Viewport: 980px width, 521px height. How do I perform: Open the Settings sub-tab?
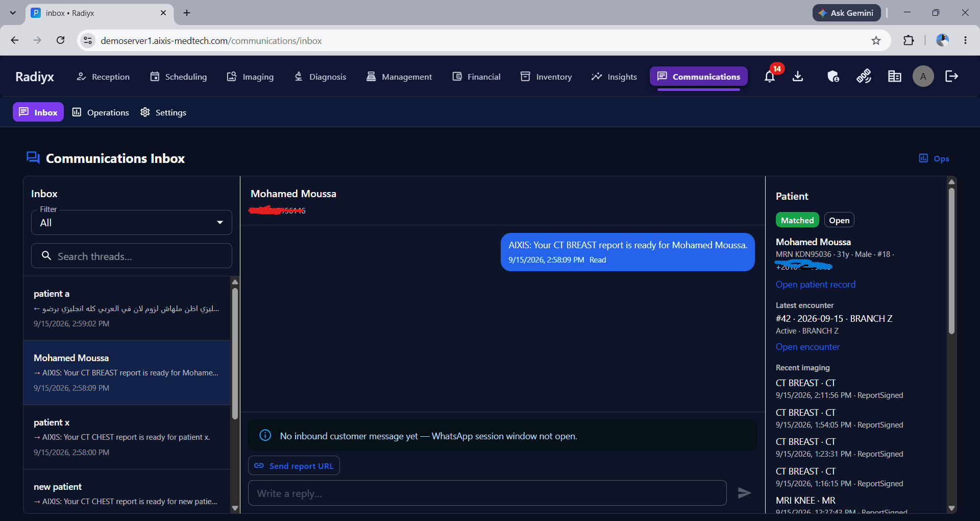click(x=163, y=112)
